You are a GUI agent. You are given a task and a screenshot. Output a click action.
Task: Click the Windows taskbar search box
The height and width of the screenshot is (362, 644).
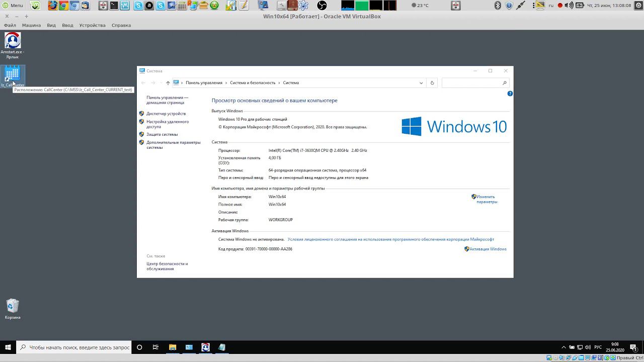tap(74, 347)
